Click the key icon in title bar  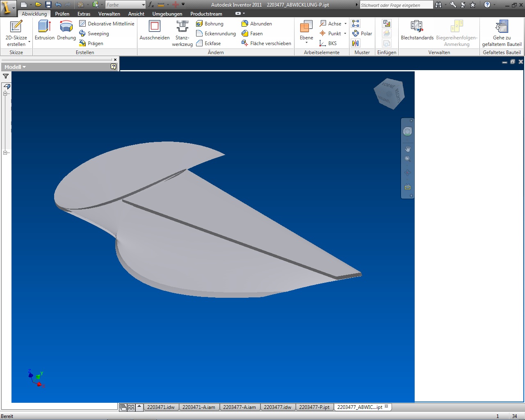(x=453, y=5)
